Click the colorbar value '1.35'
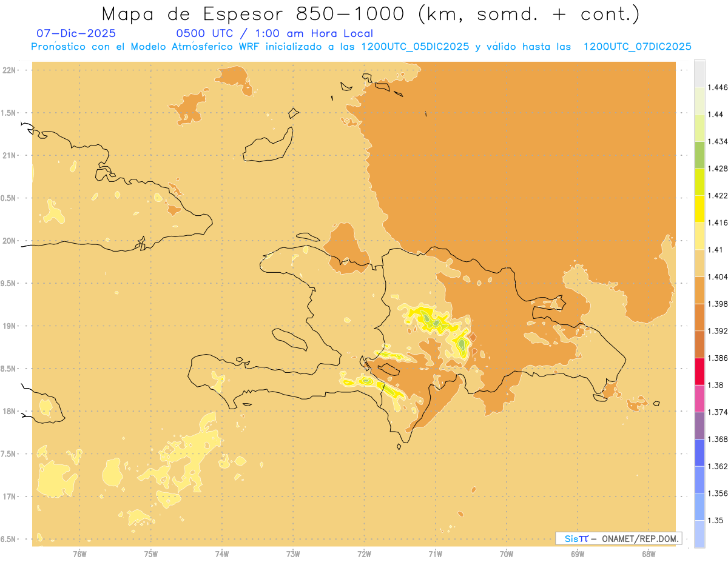 pyautogui.click(x=715, y=521)
